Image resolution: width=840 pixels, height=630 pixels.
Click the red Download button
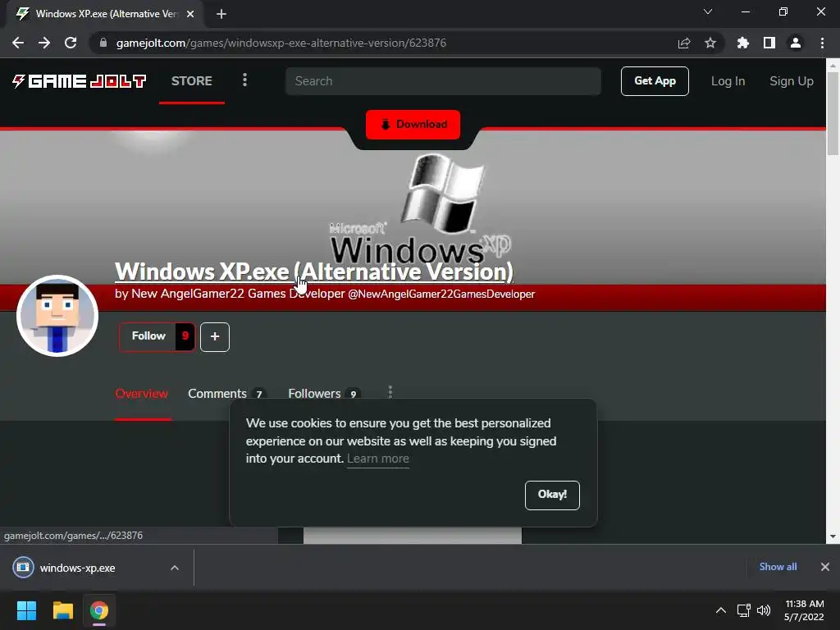pos(413,125)
